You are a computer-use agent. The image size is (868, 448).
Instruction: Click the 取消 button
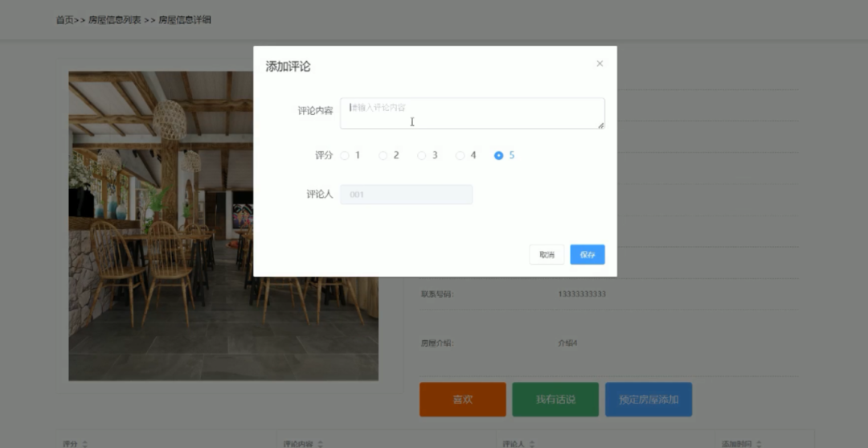[547, 255]
